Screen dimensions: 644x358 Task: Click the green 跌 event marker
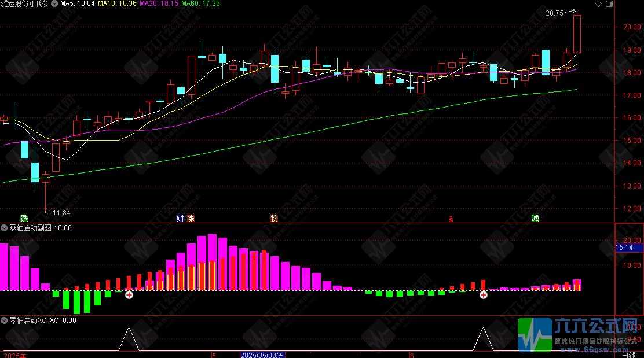24,219
